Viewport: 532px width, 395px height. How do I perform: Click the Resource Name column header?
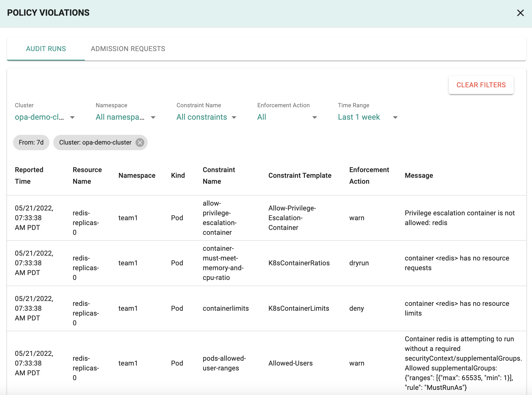point(87,175)
